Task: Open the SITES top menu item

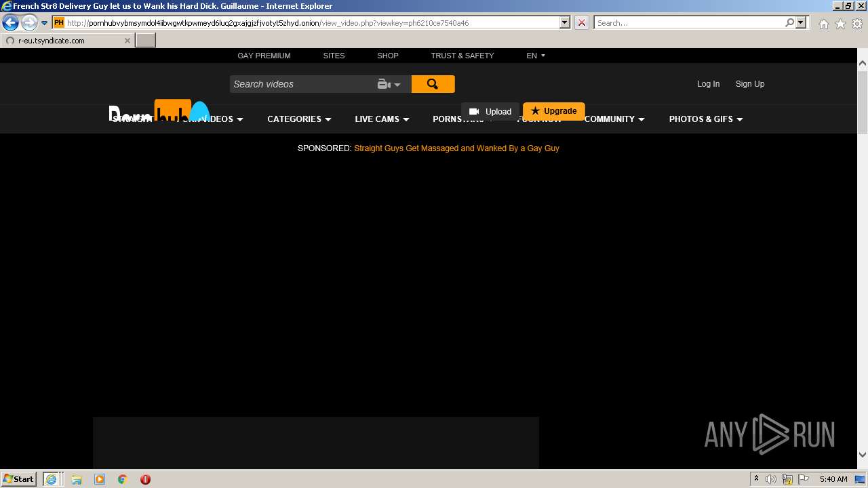Action: click(334, 56)
